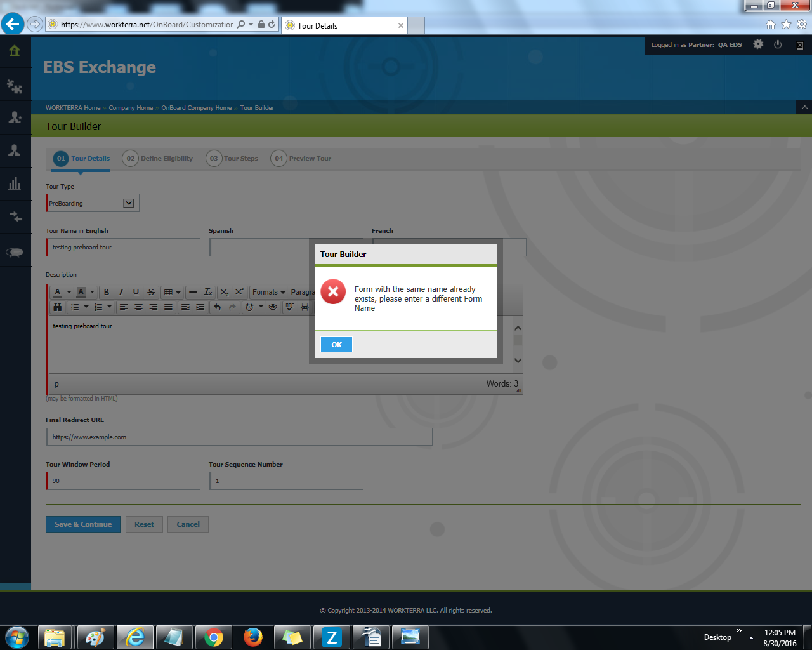This screenshot has width=812, height=650.
Task: Click the preview eye icon
Action: pyautogui.click(x=273, y=307)
